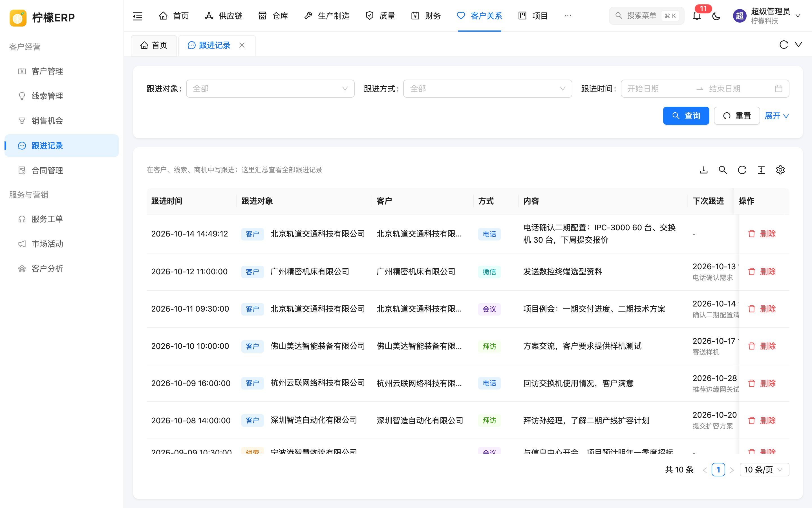Delete the 2026-10-14 14:49:12 record
Screen dimensions: 812x508
click(x=762, y=234)
